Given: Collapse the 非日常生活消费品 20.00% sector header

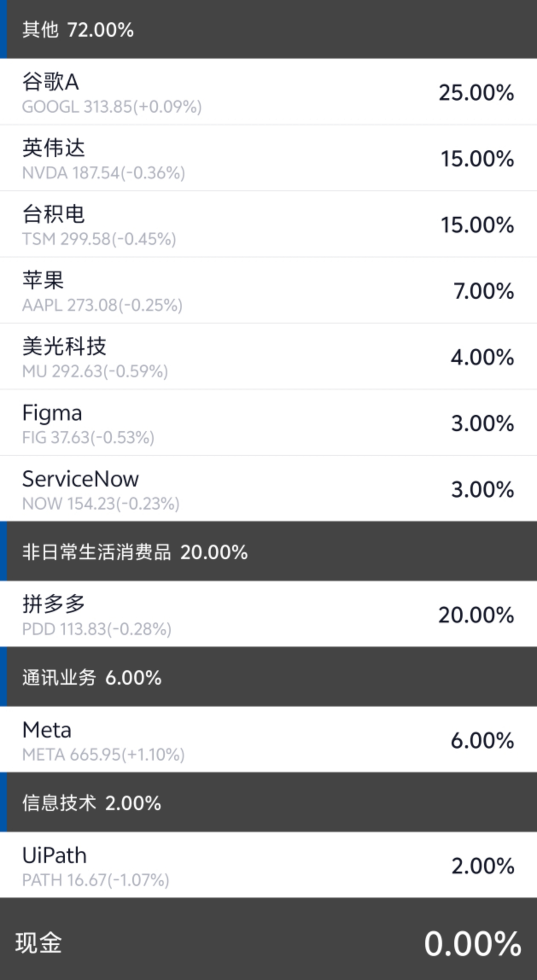Looking at the screenshot, I should 134,552.
